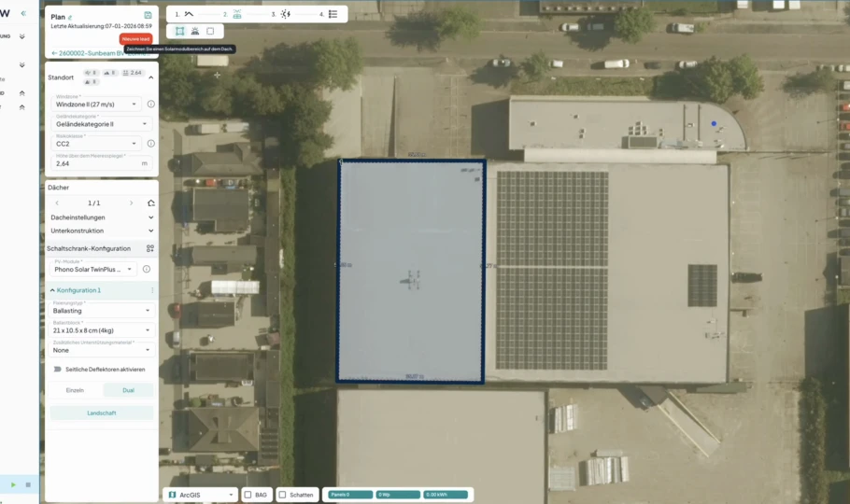Viewport: 850px width, 504px height.
Task: Click the info icon beside Windzone
Action: (151, 105)
